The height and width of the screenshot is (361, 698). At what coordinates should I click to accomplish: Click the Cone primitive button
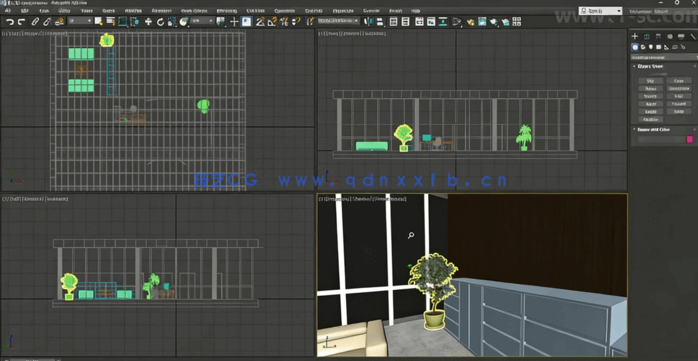pos(679,81)
